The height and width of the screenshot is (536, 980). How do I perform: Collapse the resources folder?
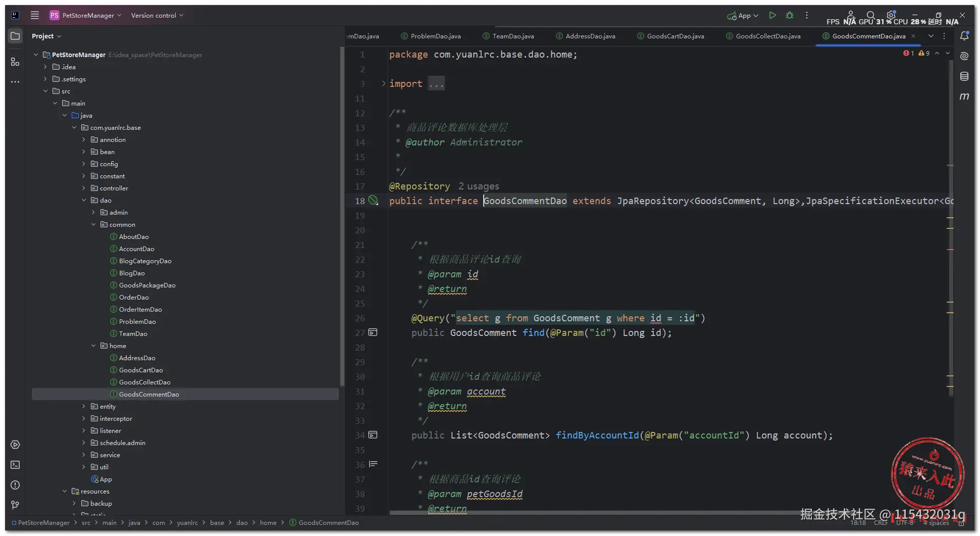click(x=65, y=491)
